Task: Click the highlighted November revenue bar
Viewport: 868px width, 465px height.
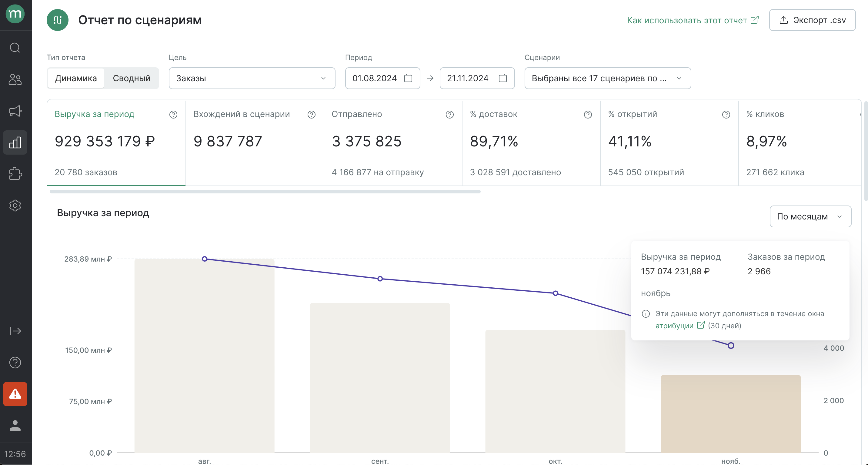Action: click(x=730, y=414)
